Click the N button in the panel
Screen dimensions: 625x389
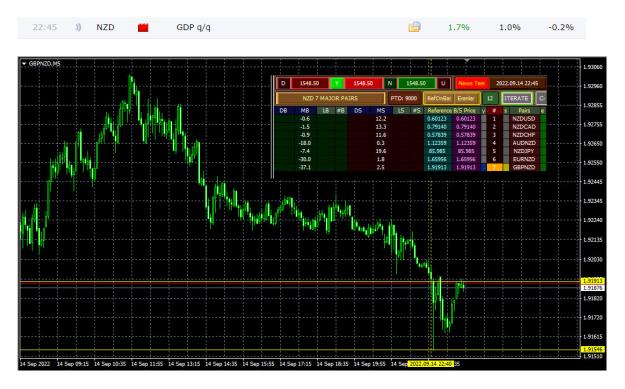click(390, 83)
